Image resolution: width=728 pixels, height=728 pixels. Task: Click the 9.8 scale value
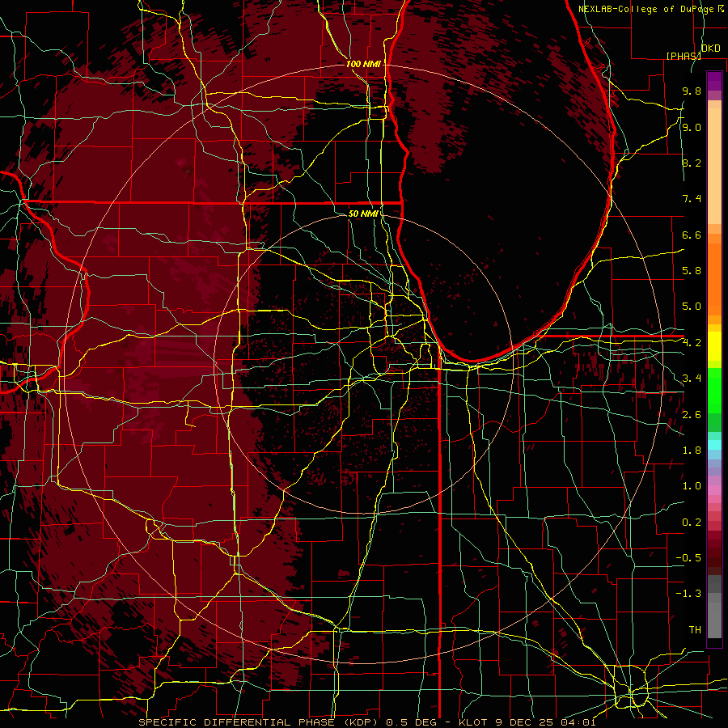[x=692, y=91]
